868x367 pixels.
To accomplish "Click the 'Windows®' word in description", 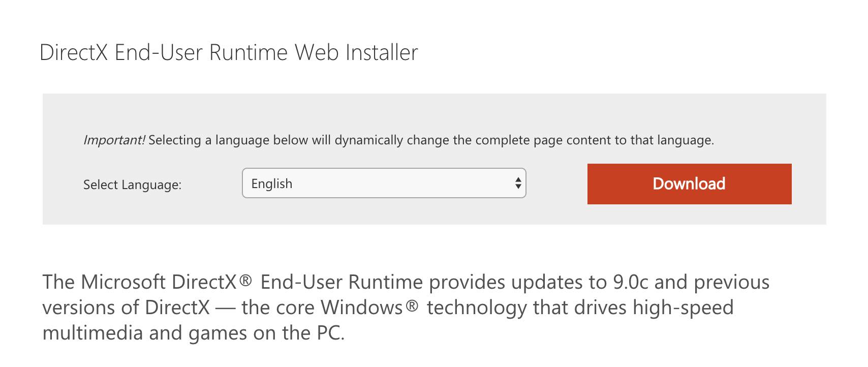I will [x=370, y=307].
